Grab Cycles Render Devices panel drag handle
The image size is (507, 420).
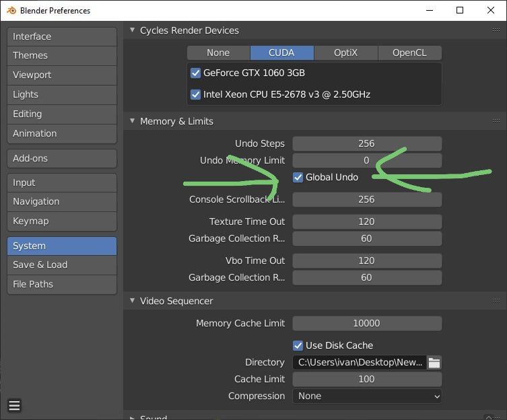[x=496, y=30]
